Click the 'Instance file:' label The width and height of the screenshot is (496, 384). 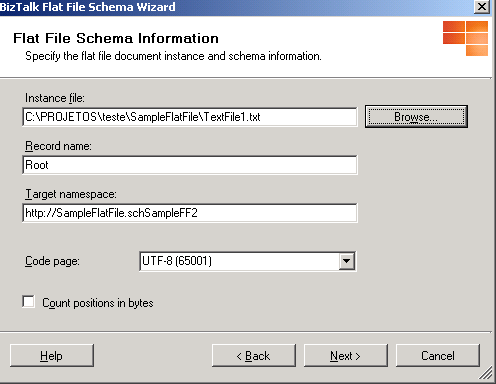click(55, 98)
